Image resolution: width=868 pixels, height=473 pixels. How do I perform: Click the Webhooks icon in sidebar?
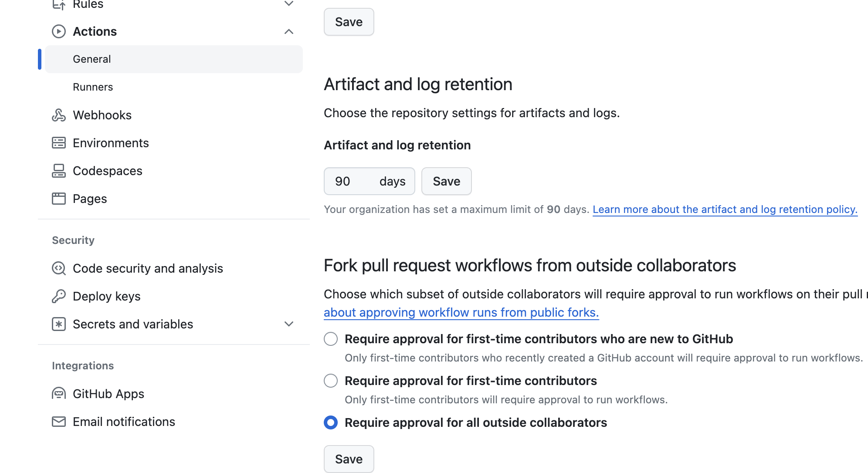[59, 115]
